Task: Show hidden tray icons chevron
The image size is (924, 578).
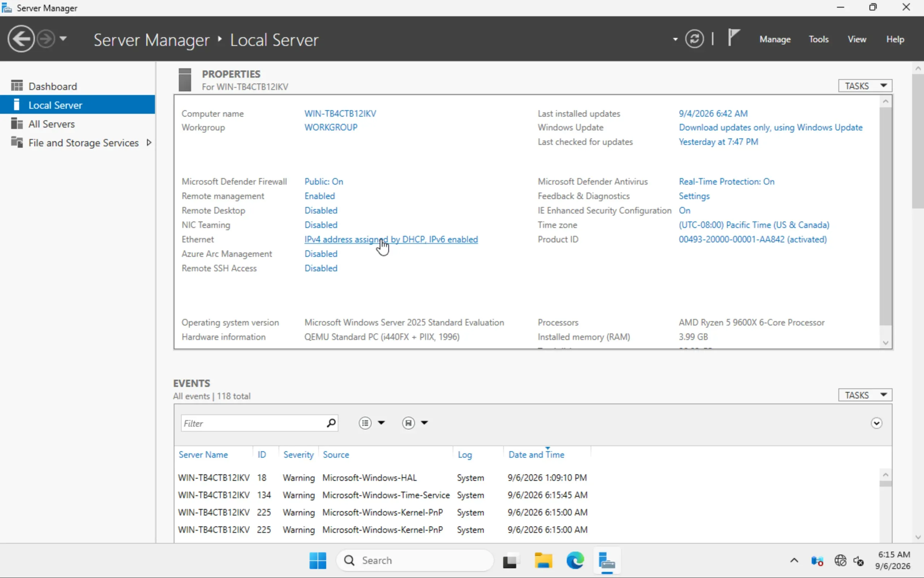Action: 794,561
